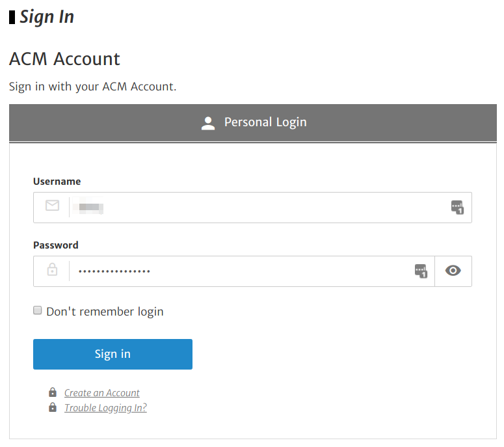Click the person icon beside Personal Login
This screenshot has height=447, width=504.
tap(208, 124)
